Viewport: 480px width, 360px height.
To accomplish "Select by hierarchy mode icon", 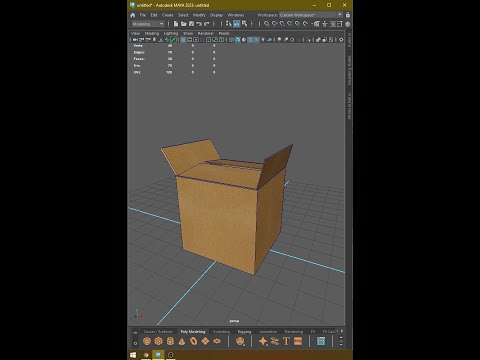I will tap(229, 24).
